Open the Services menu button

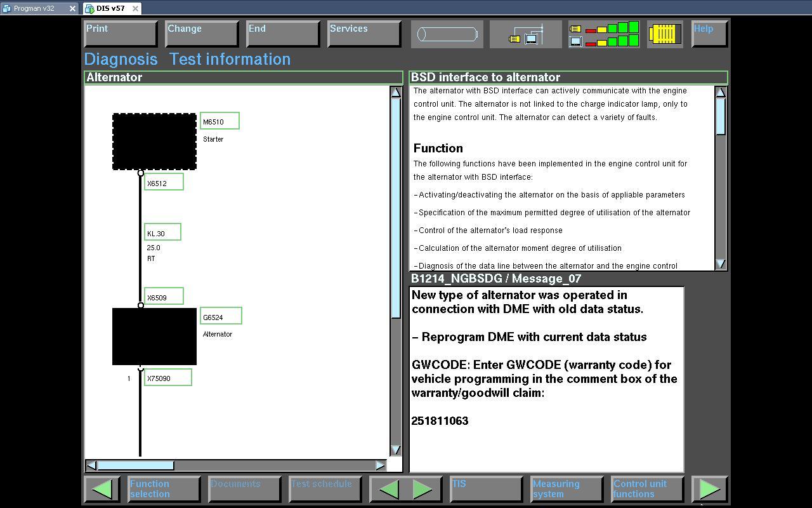coord(364,34)
